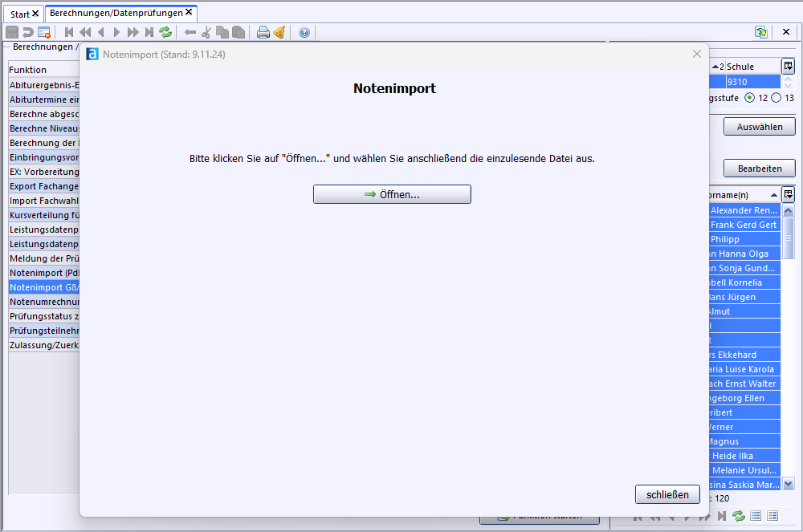Close the Start tab with its X
Viewport: 803px width, 532px height.
35,14
